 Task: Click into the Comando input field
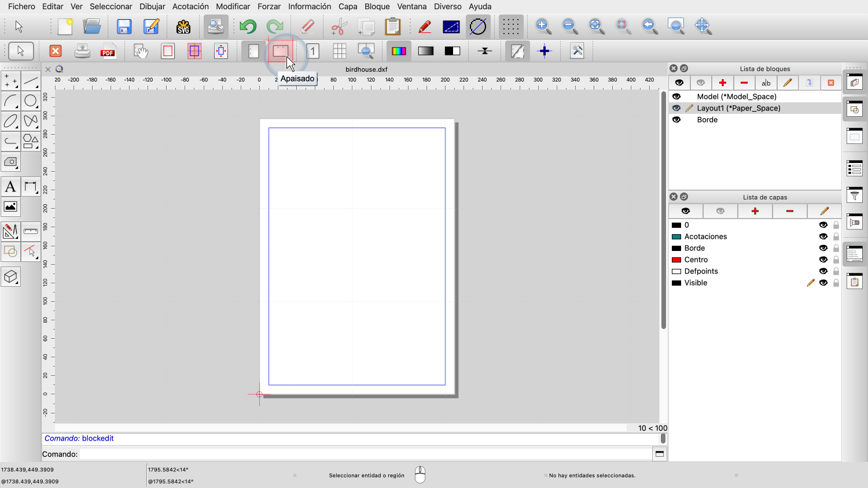coord(365,454)
